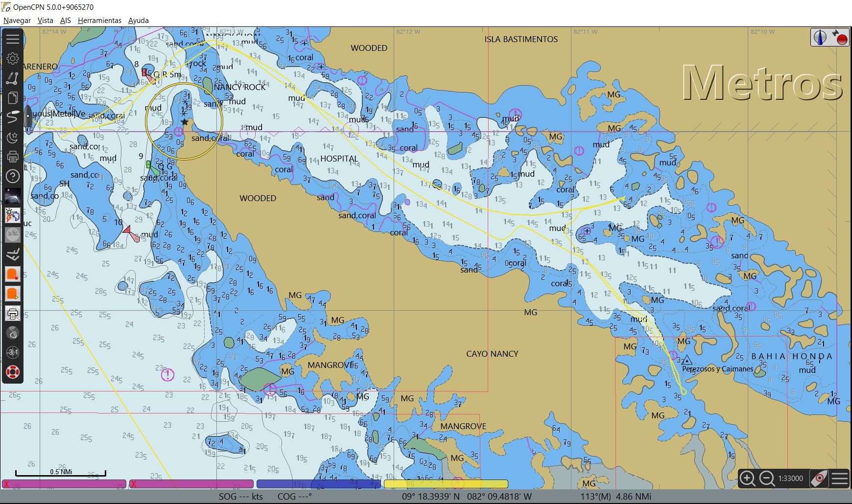
Task: Click the zoom out magnifier
Action: [767, 478]
